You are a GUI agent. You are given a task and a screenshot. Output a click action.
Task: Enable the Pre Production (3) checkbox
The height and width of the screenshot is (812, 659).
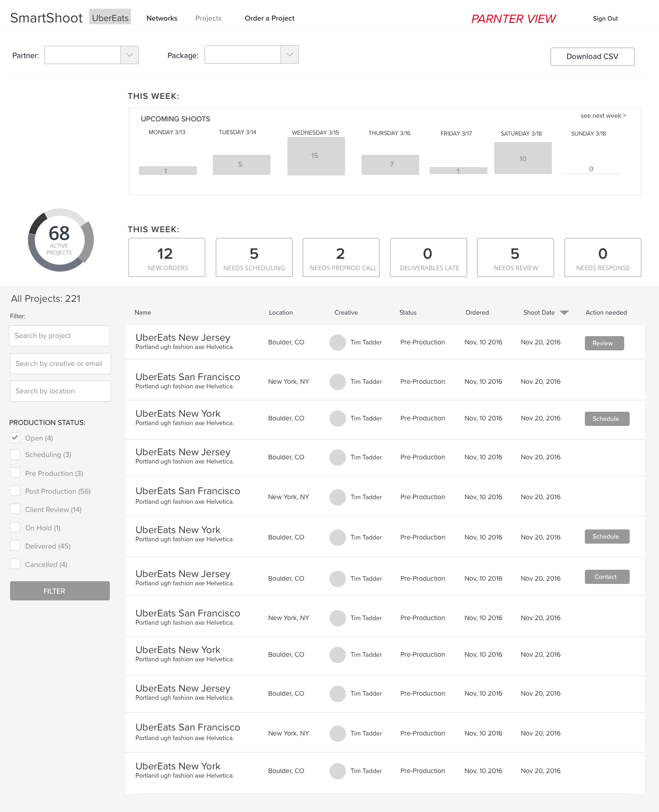(x=15, y=473)
